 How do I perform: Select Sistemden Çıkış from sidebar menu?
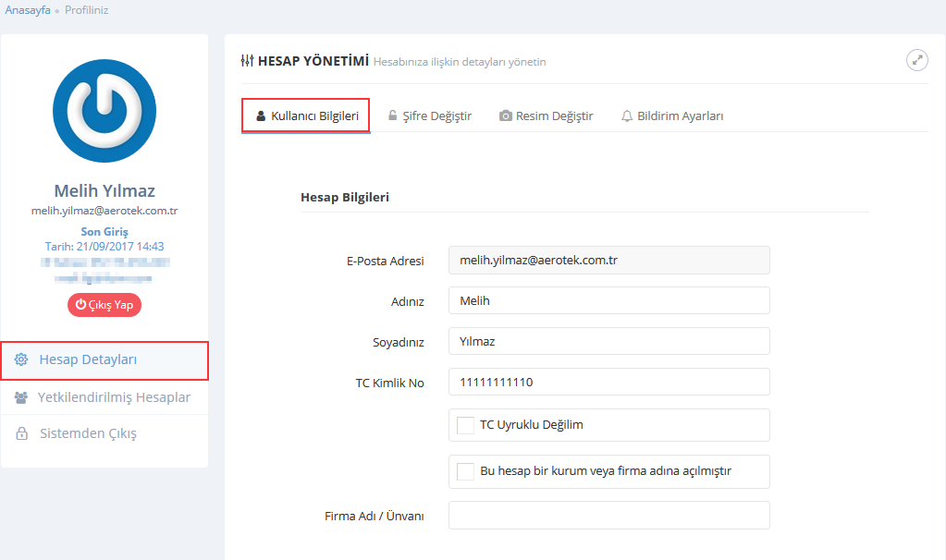(88, 433)
